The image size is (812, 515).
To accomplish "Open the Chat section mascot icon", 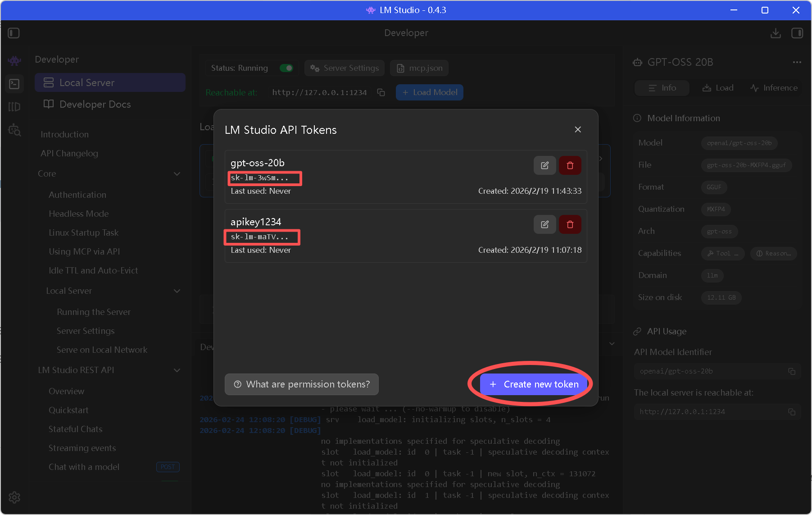I will pos(14,60).
